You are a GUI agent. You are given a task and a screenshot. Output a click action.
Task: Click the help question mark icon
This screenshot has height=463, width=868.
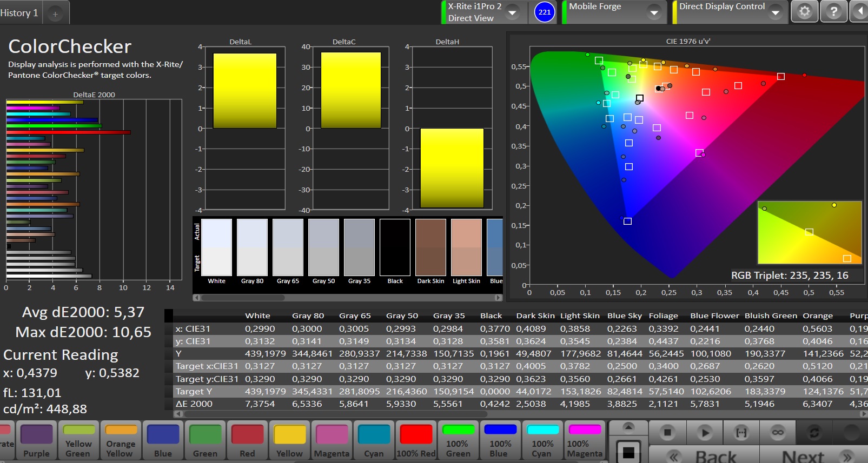click(x=833, y=11)
